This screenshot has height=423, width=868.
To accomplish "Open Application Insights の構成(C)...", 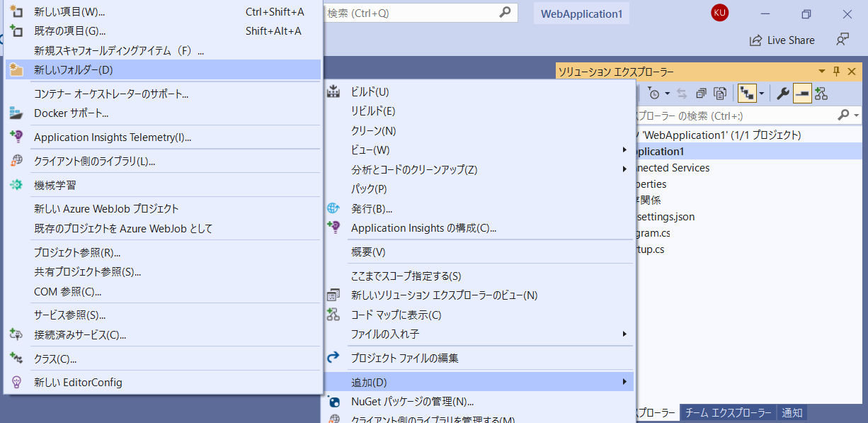I will (479, 227).
